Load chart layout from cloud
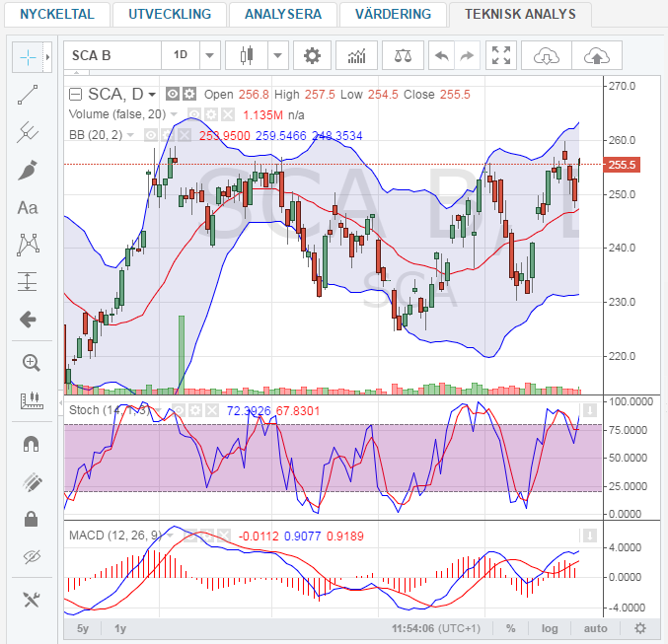Image resolution: width=668 pixels, height=644 pixels. pyautogui.click(x=547, y=55)
